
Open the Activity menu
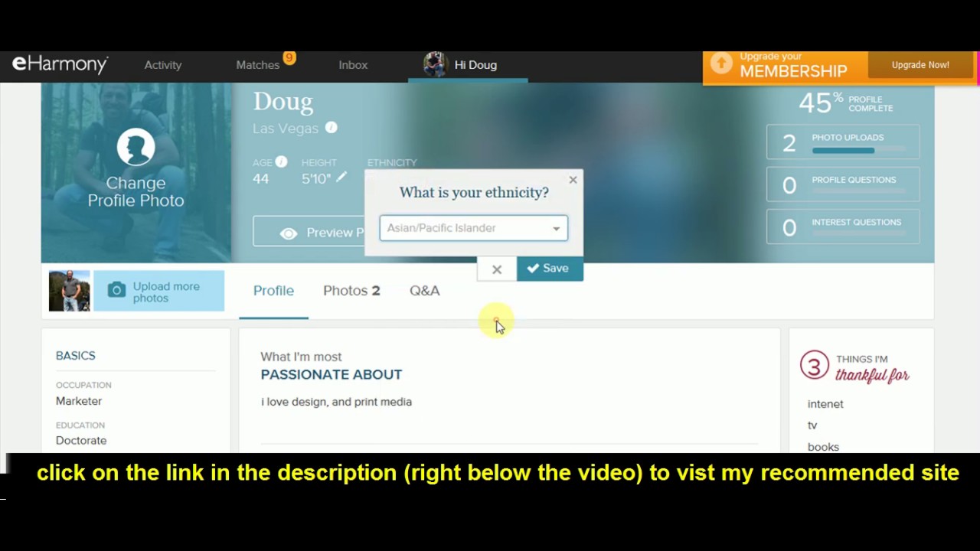point(163,65)
